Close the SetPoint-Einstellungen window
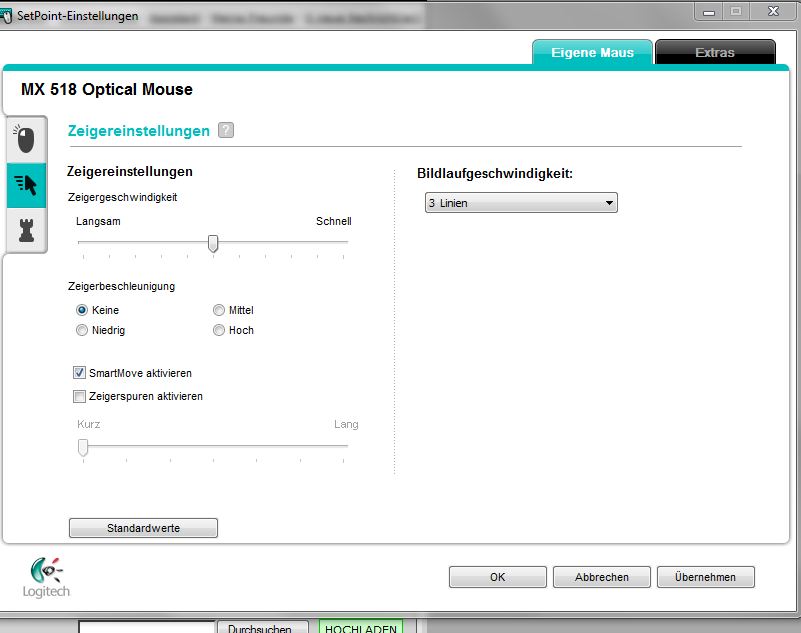 [x=773, y=11]
